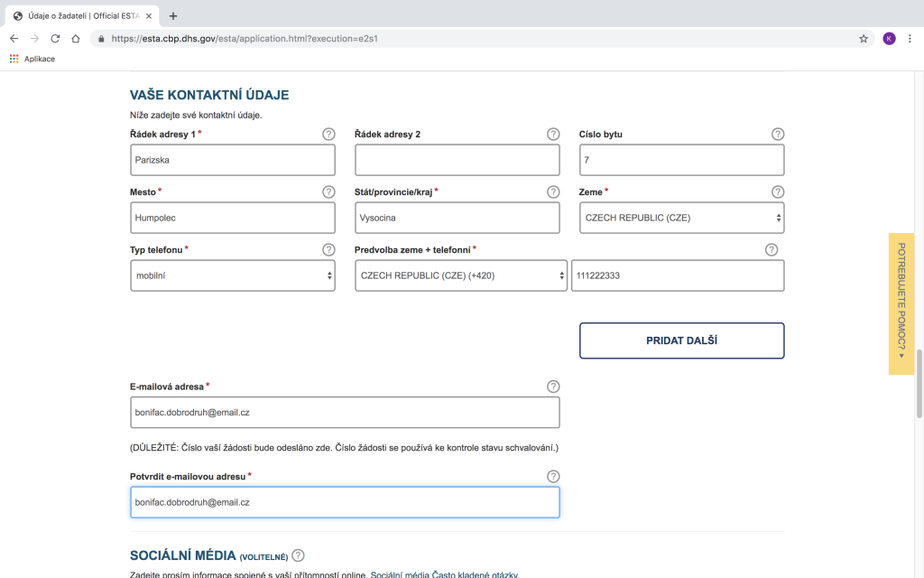Image resolution: width=924 pixels, height=578 pixels.
Task: Click help icon next to Zeme
Action: (x=778, y=191)
